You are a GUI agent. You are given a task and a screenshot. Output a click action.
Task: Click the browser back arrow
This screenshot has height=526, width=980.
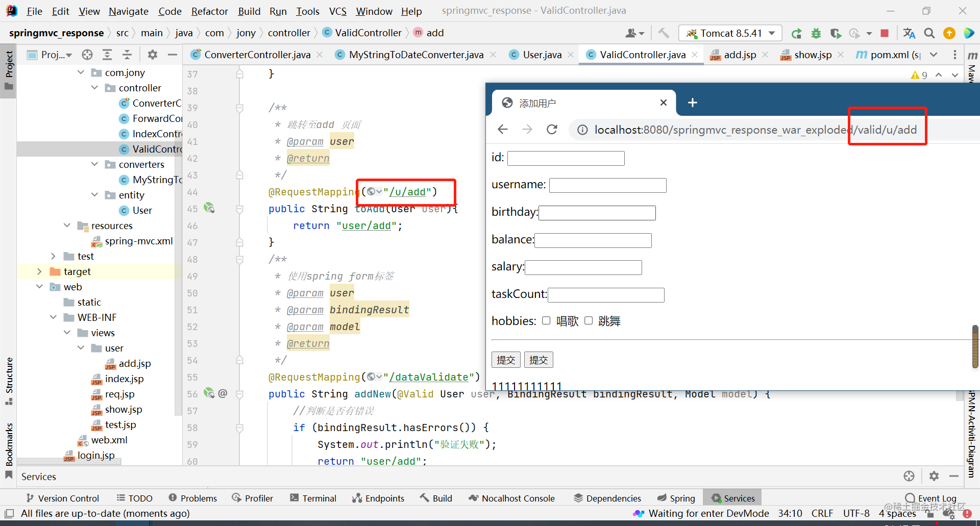click(x=503, y=130)
